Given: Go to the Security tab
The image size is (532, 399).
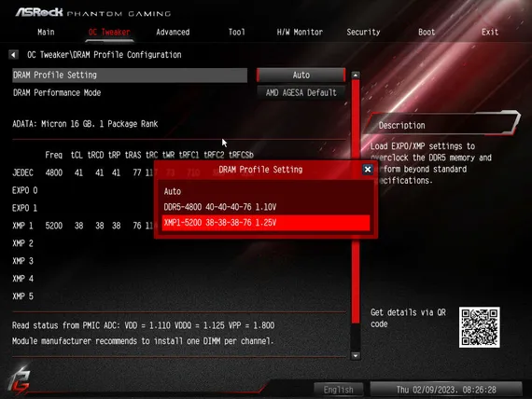Looking at the screenshot, I should coord(363,33).
